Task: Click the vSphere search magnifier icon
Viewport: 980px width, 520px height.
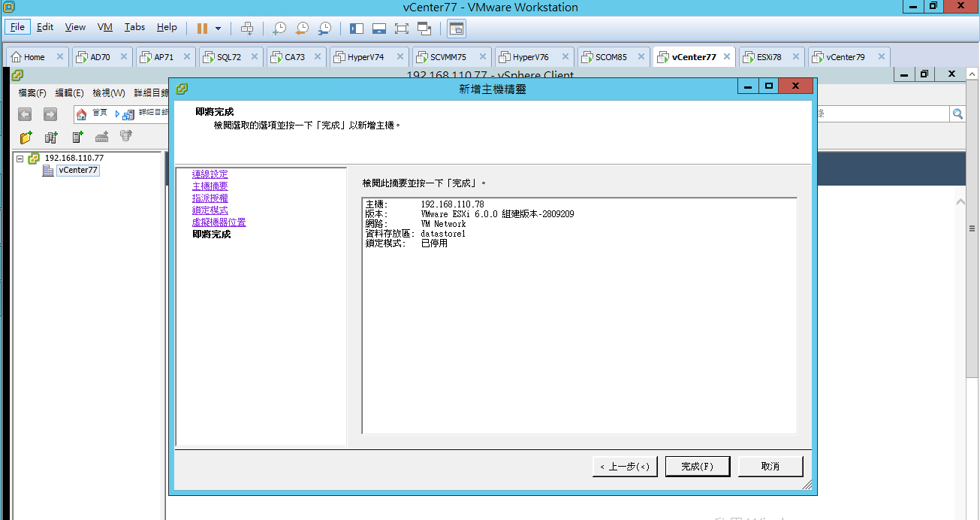Action: [957, 113]
